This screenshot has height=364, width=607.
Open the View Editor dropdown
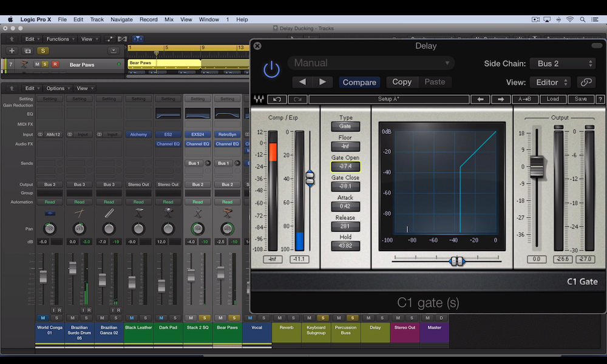tap(551, 82)
